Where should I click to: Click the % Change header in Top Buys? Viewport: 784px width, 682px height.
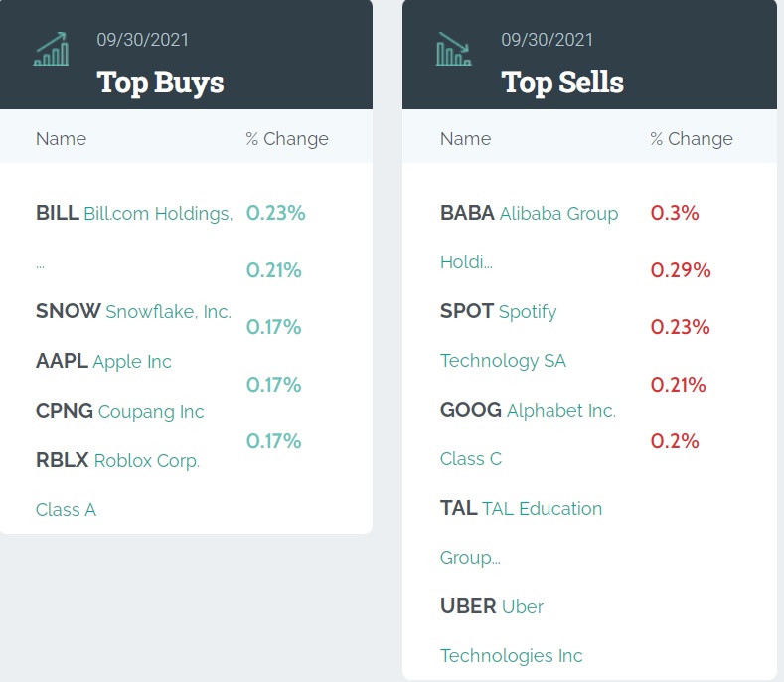tap(287, 139)
